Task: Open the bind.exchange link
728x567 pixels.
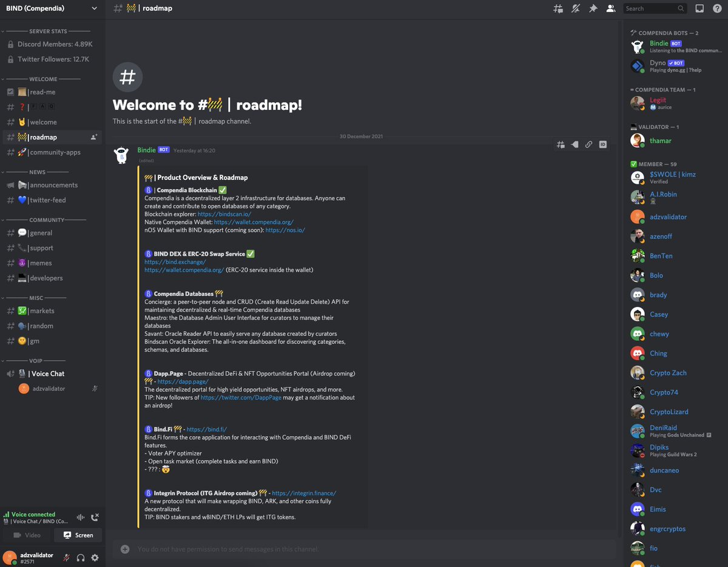Action: 175,262
